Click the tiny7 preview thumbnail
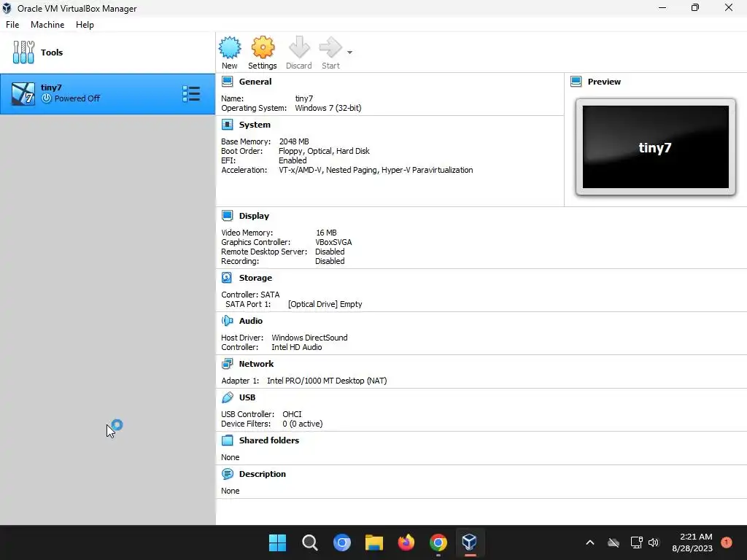This screenshot has width=747, height=560. pos(656,147)
